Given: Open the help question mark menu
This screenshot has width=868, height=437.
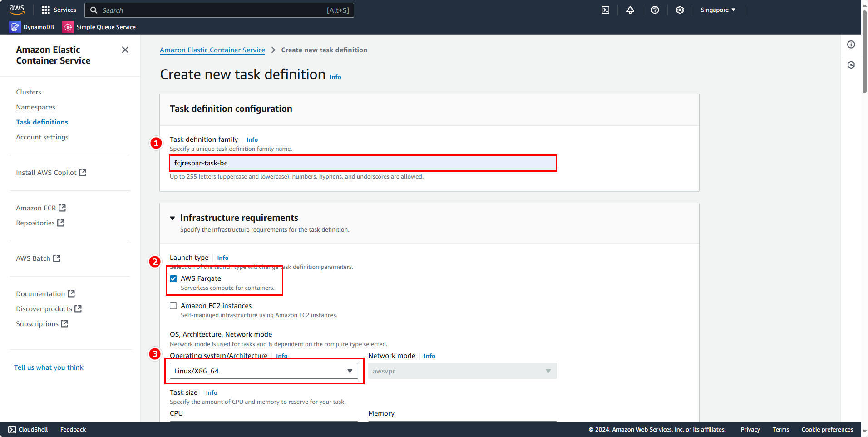Looking at the screenshot, I should pyautogui.click(x=655, y=10).
